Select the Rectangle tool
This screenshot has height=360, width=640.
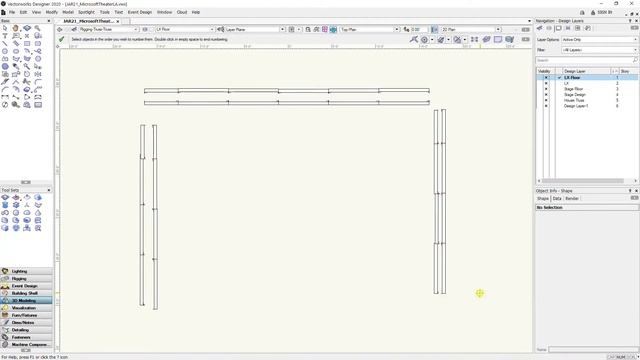27,44
